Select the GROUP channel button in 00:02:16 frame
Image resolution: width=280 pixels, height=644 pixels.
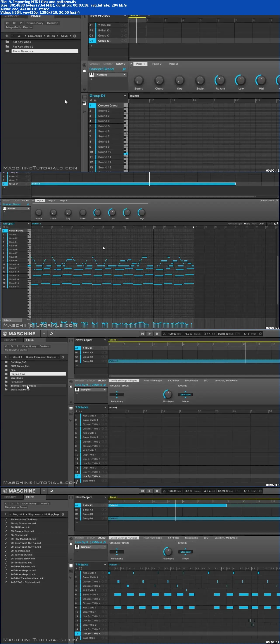tap(91, 381)
